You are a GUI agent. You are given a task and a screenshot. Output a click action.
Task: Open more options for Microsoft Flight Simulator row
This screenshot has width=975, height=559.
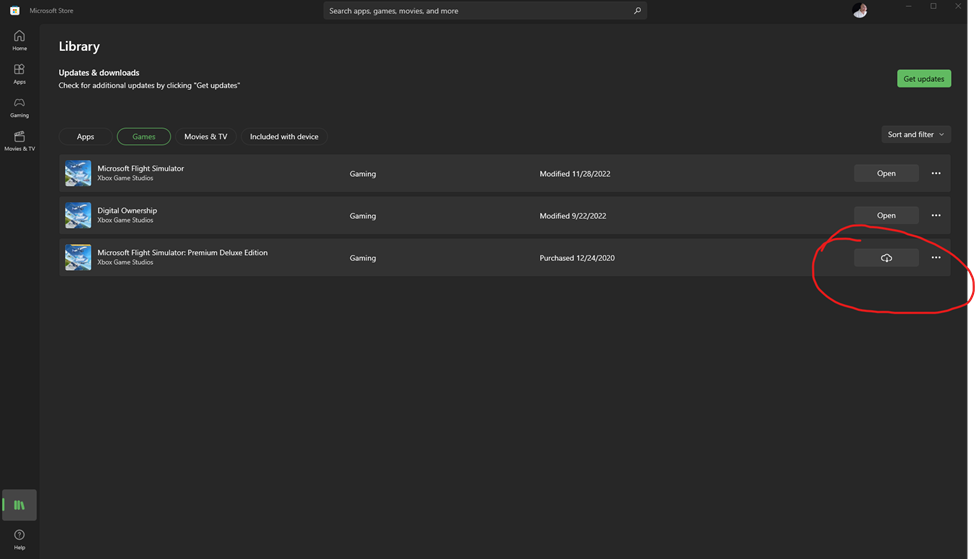point(936,173)
